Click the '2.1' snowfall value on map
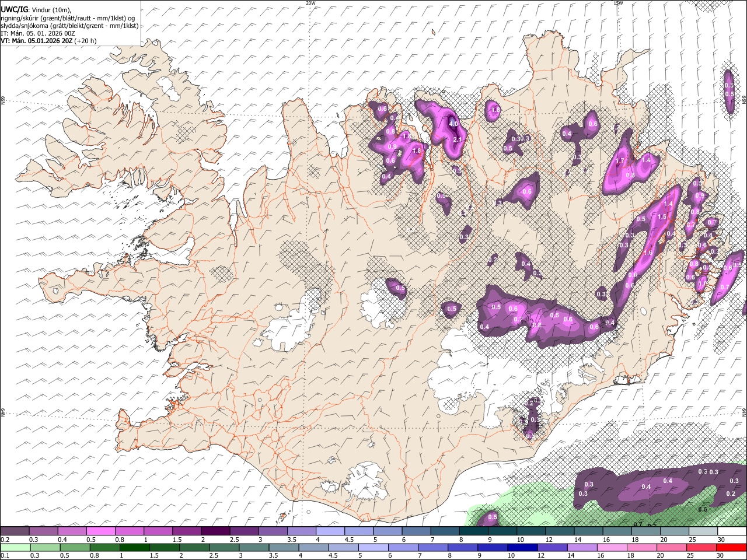 (x=458, y=139)
